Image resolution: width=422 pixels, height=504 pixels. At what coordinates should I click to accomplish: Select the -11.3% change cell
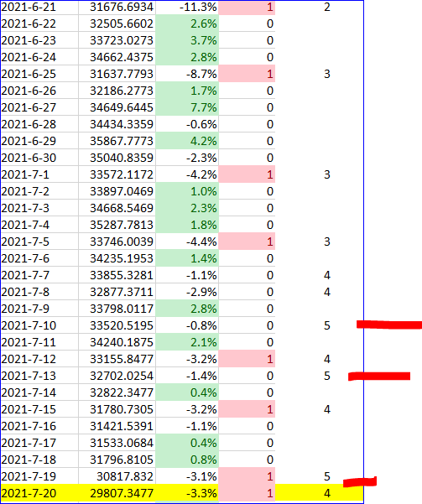187,7
